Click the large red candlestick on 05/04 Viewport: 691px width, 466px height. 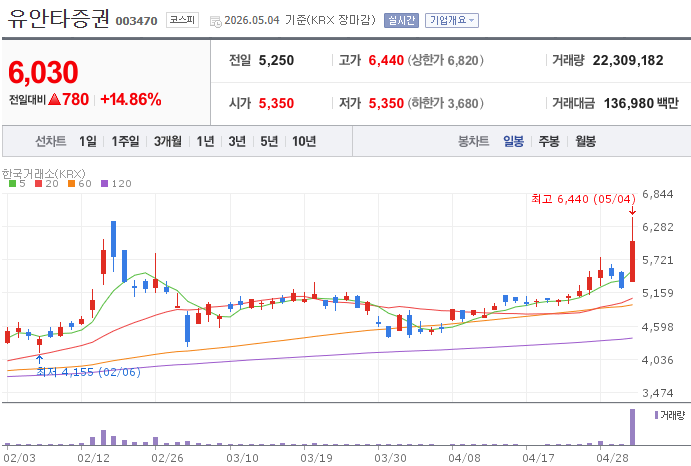pos(632,261)
